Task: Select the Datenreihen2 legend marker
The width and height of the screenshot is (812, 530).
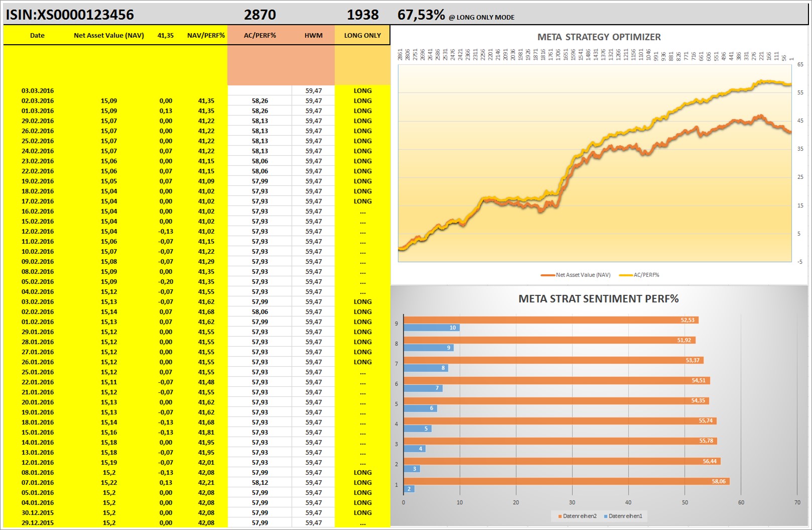Action: point(560,515)
